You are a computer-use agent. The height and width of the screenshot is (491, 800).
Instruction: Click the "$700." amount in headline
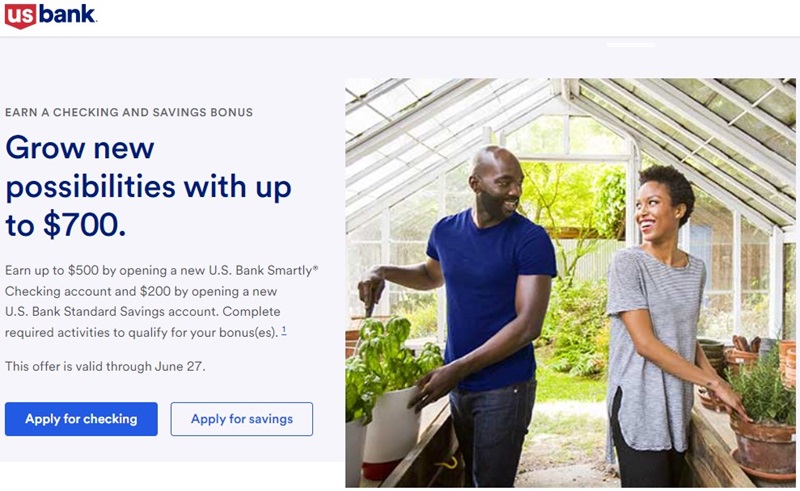click(85, 225)
